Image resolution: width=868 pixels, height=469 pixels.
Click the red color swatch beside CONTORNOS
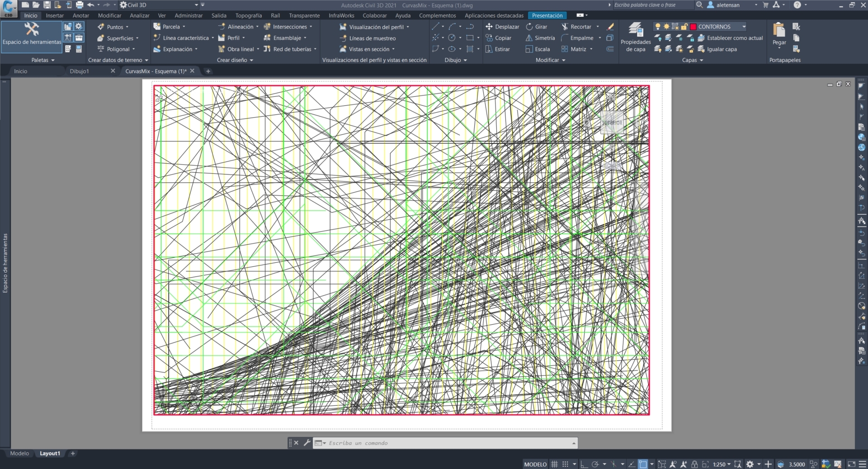693,26
